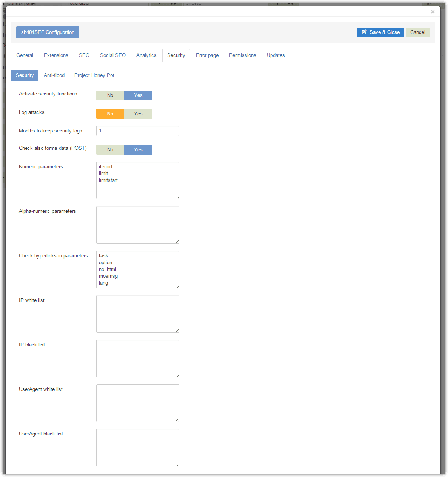Click the 'Log attacks' label
The width and height of the screenshot is (448, 477).
pyautogui.click(x=32, y=112)
